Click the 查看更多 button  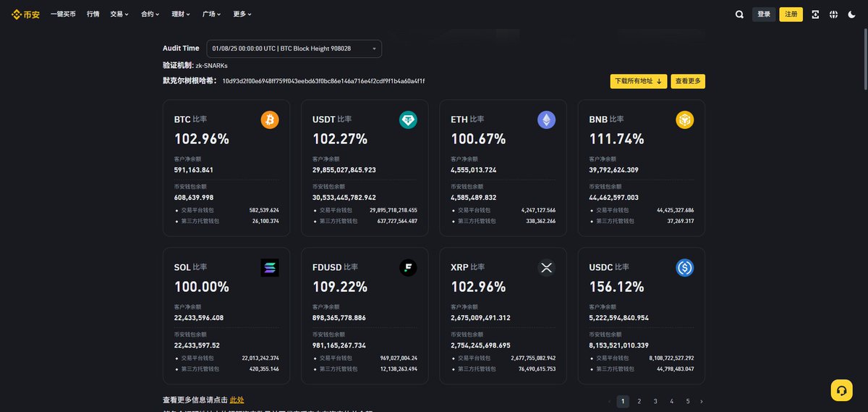coord(688,81)
